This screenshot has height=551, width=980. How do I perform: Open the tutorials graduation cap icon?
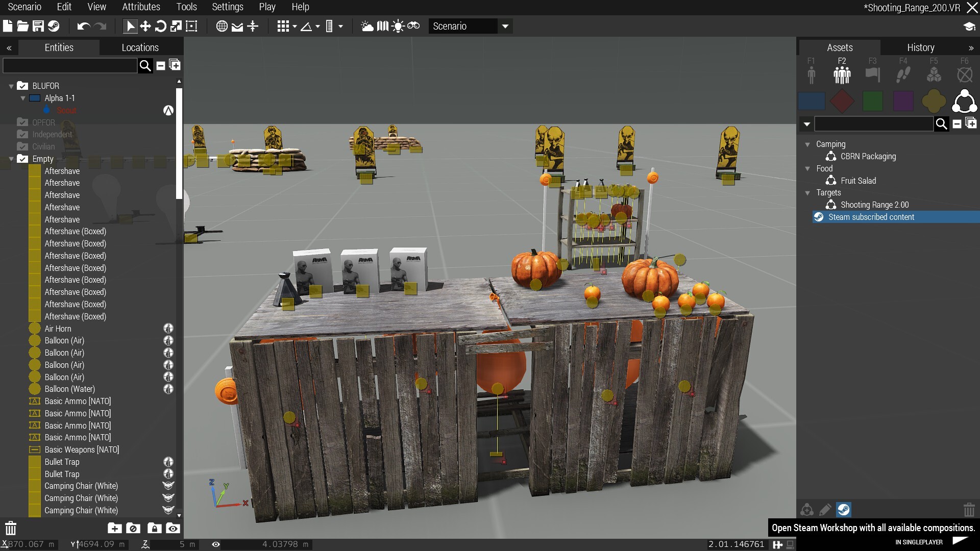[x=969, y=27]
